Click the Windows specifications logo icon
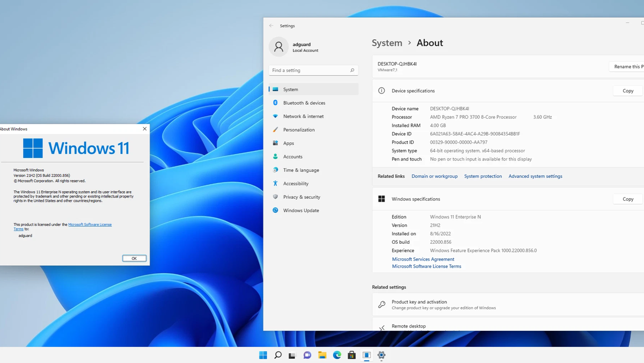This screenshot has height=363, width=644. 382,199
